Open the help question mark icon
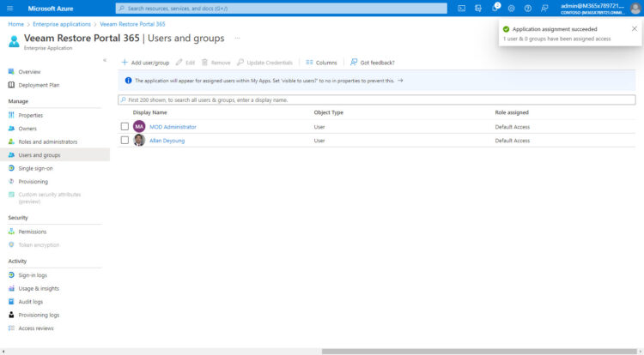Viewport: 644px width, 355px height. click(x=528, y=9)
